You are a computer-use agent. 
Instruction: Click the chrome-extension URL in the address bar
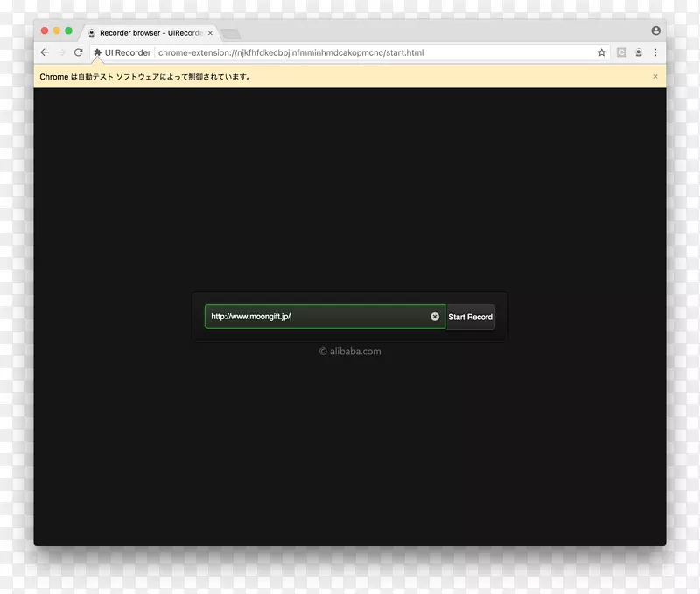click(290, 52)
